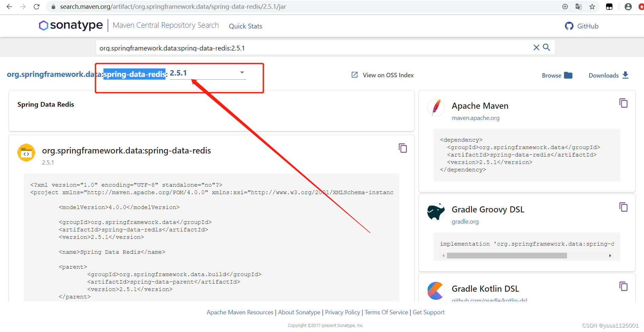Image resolution: width=644 pixels, height=332 pixels.
Task: Bookmark the page with the star icon
Action: (x=592, y=6)
